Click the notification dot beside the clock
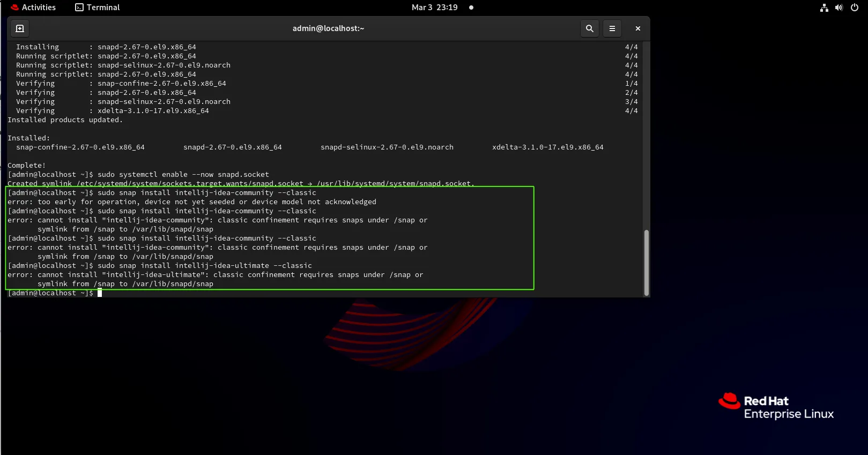This screenshot has width=868, height=455. tap(471, 8)
